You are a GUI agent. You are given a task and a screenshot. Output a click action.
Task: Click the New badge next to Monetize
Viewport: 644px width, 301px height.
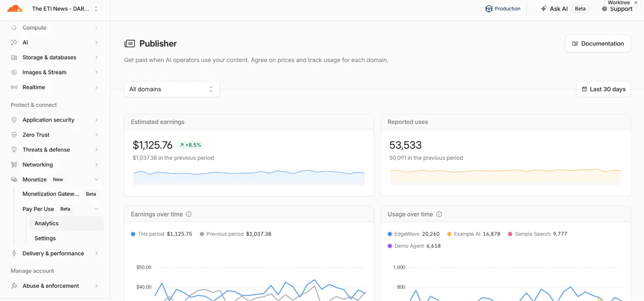tap(58, 179)
